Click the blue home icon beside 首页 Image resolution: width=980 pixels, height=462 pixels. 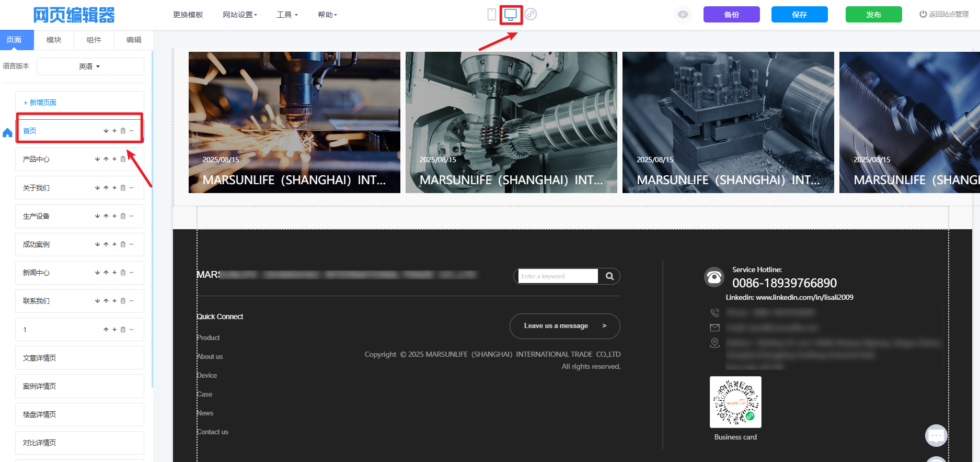pos(7,133)
